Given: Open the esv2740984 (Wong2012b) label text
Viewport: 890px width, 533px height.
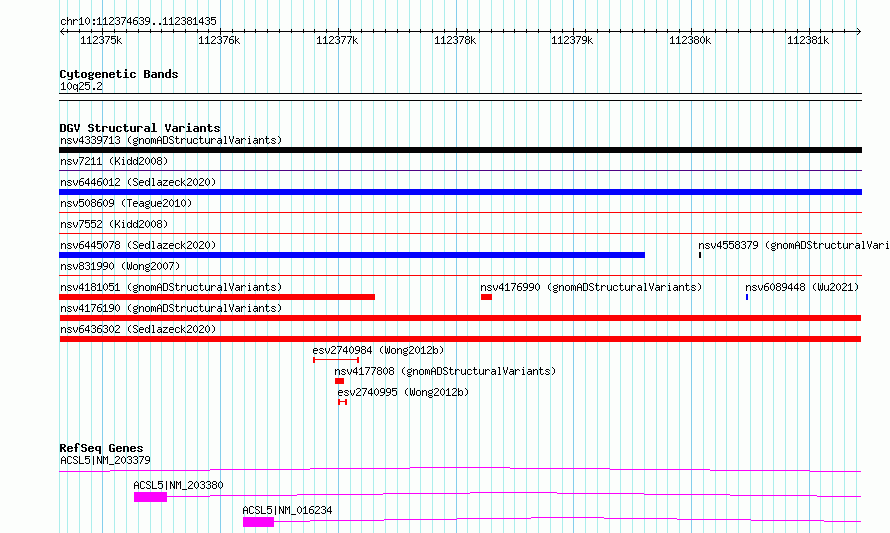Looking at the screenshot, I should pos(378,350).
